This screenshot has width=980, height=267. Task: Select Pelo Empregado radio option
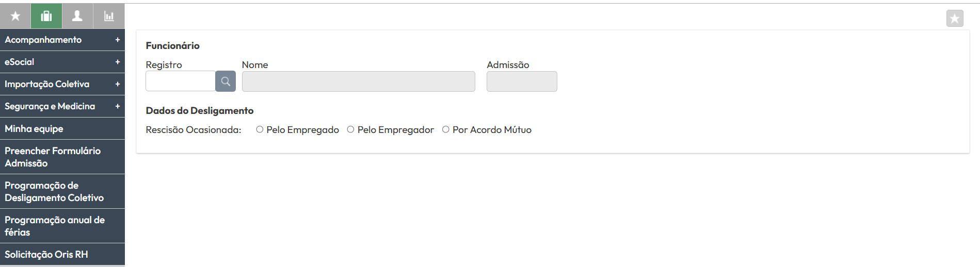[260, 130]
